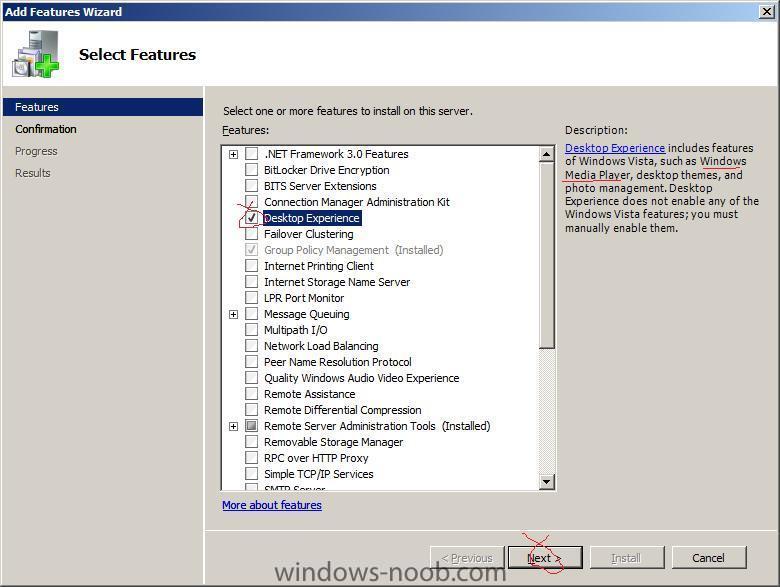Click the Install button
This screenshot has height=587, width=780.
pos(627,558)
